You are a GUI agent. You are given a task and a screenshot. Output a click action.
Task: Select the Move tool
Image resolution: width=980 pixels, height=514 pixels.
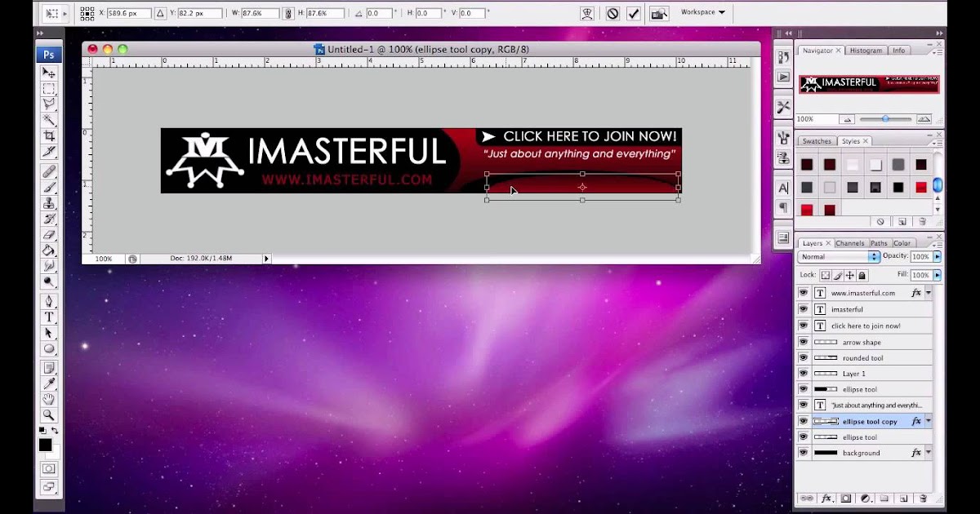pos(49,73)
